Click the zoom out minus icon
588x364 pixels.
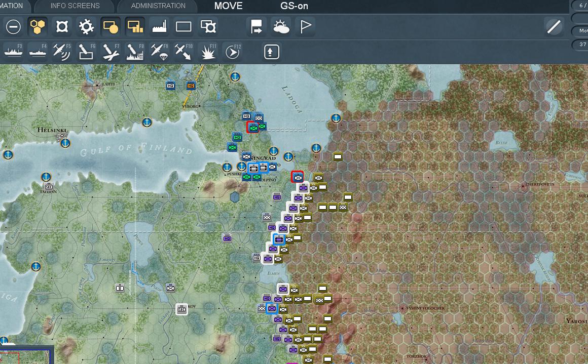pos(14,27)
